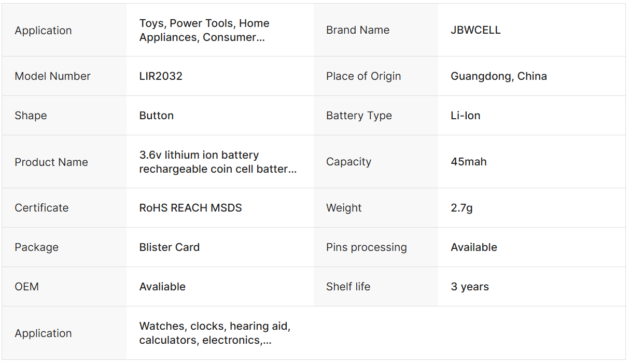
Task: Click the "Li-Ion" battery type value
Action: coord(465,116)
